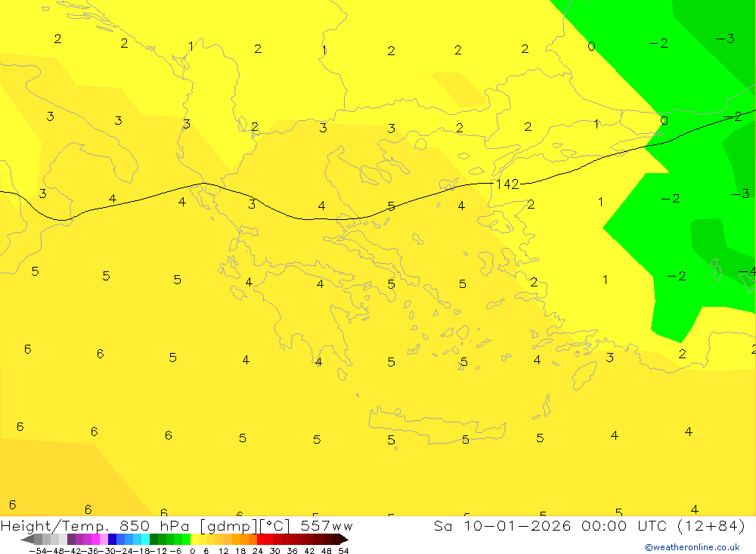Viewport: 756px width, 554px height.
Task: Click the '0' legend scale label
Action: click(192, 551)
